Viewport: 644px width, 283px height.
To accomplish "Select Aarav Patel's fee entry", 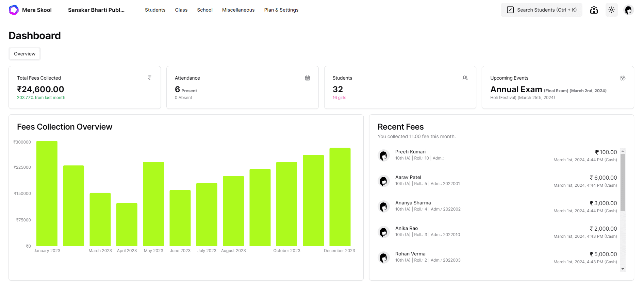I will 497,181.
